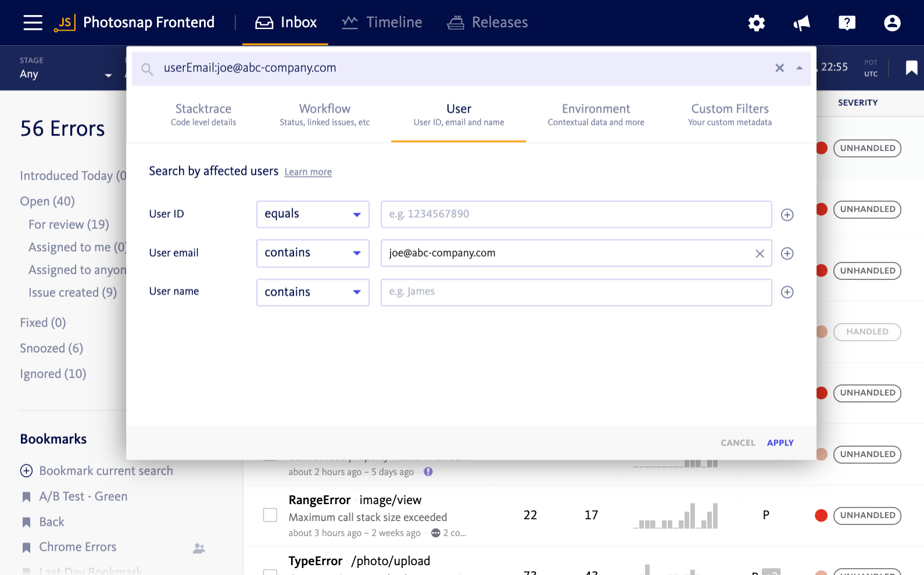Click the CANCEL button
Screen dimensions: 924x575
click(x=738, y=443)
